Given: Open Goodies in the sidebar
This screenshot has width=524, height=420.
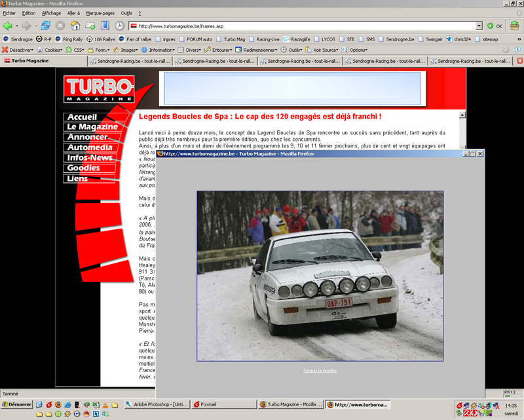Looking at the screenshot, I should tap(89, 168).
